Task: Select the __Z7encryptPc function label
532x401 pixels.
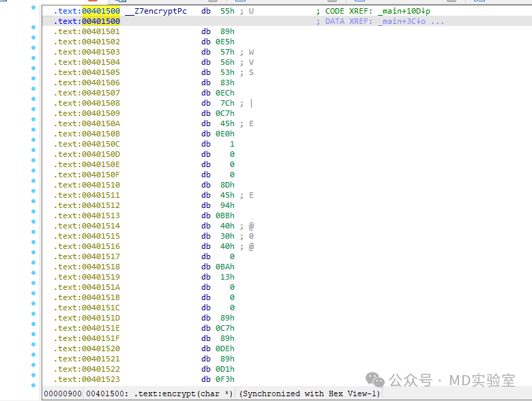Action: tap(156, 11)
